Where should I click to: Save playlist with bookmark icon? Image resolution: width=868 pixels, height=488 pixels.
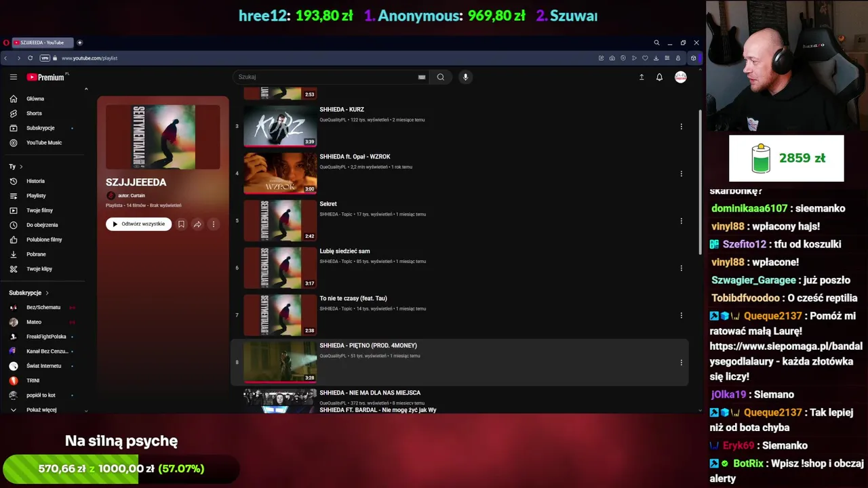pyautogui.click(x=181, y=224)
